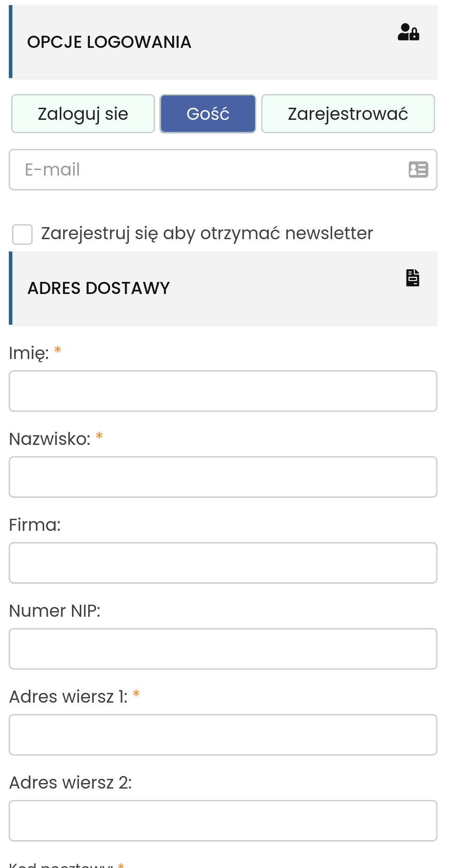Select the Gość checkout option

click(208, 114)
